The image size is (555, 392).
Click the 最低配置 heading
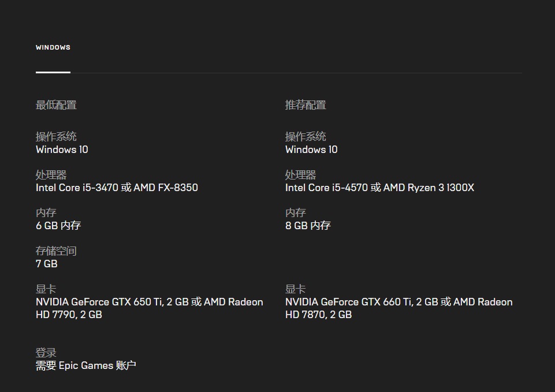tap(56, 105)
